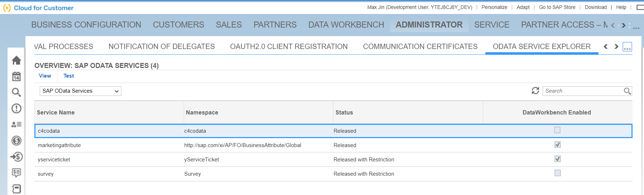Switch to Business Configuration tab

(x=86, y=25)
